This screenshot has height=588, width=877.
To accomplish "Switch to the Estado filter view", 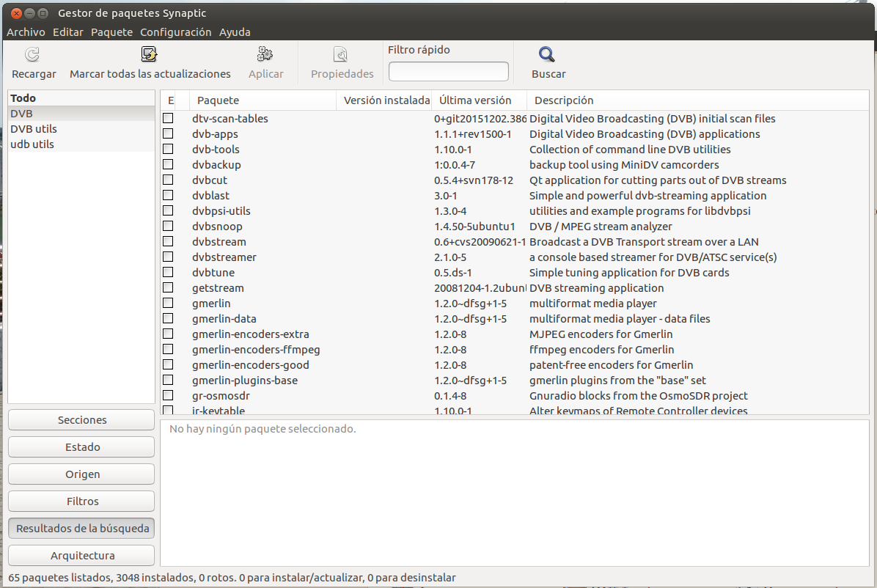I will [81, 447].
